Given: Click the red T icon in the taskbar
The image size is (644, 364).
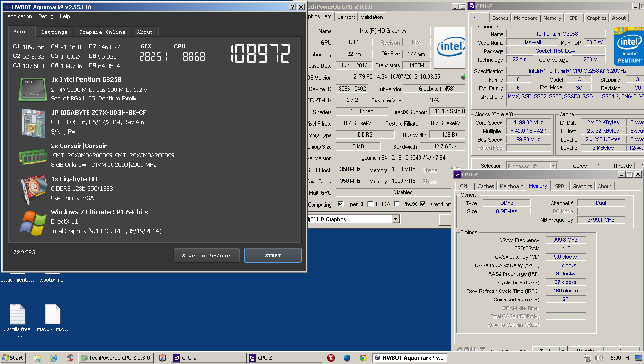Looking at the screenshot, I should click(x=331, y=358).
